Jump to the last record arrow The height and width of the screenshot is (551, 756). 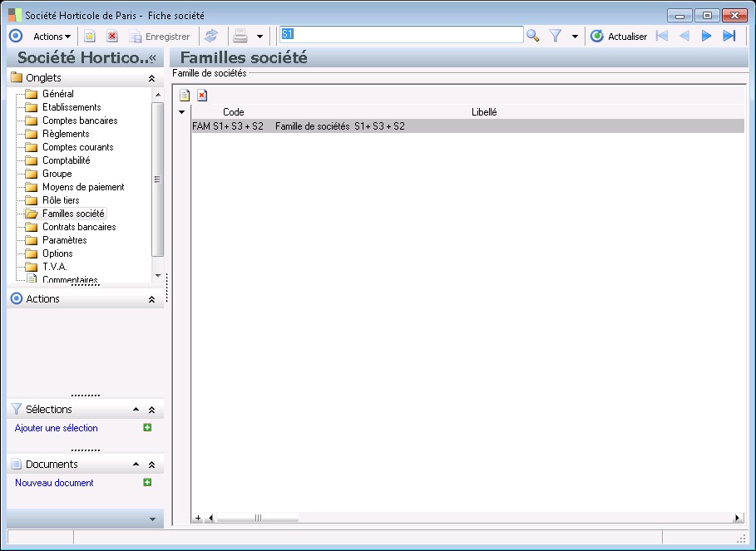coord(729,36)
